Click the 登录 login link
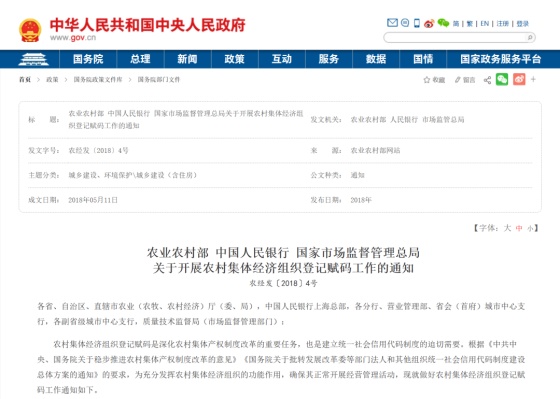 pos(522,24)
